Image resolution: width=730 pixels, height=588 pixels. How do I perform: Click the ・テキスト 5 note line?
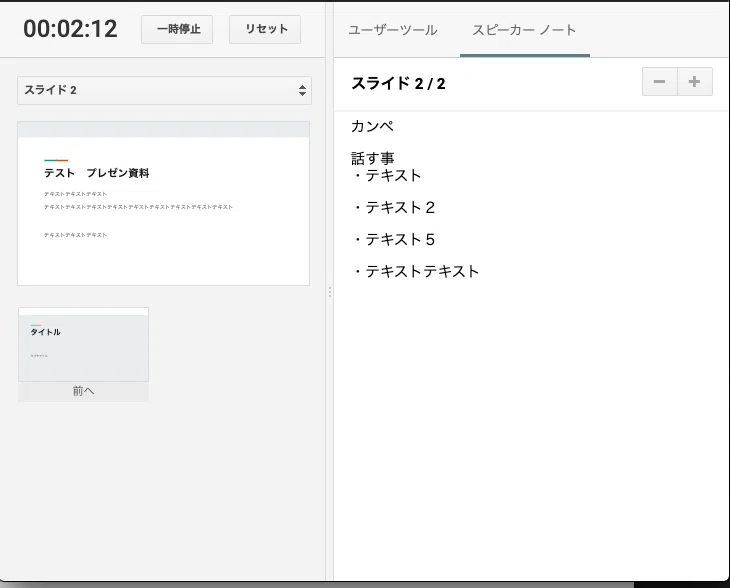coord(393,239)
